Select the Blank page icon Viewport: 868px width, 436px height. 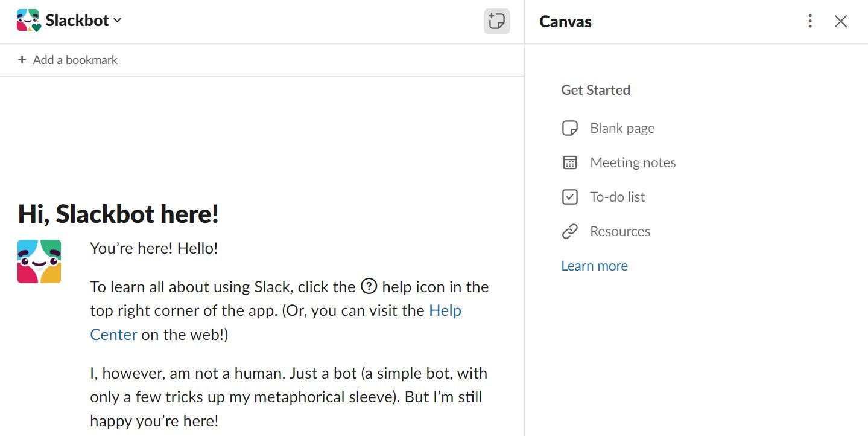coord(570,128)
